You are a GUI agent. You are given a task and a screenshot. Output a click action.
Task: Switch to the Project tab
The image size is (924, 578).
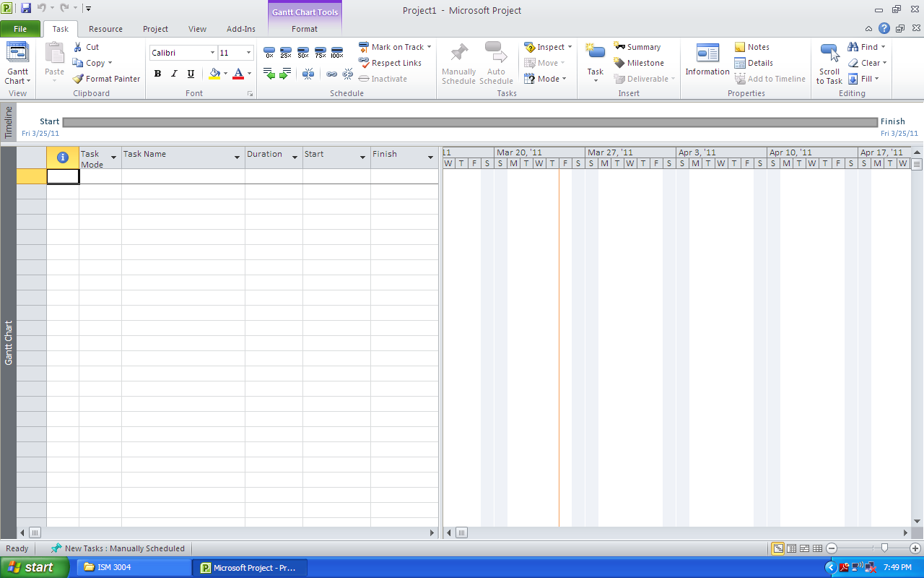pos(155,29)
